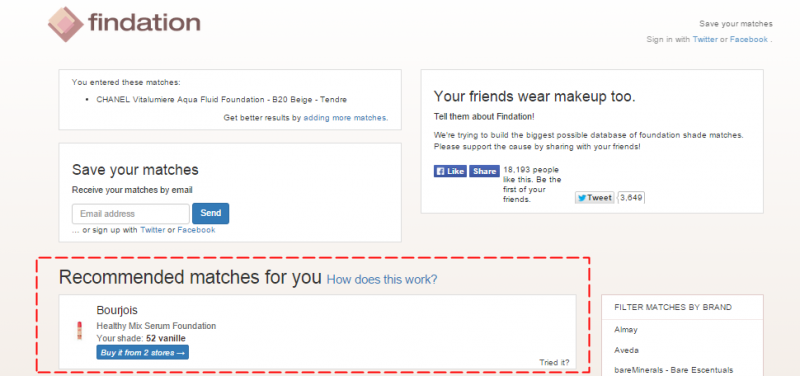Click the Tried it? link

554,363
